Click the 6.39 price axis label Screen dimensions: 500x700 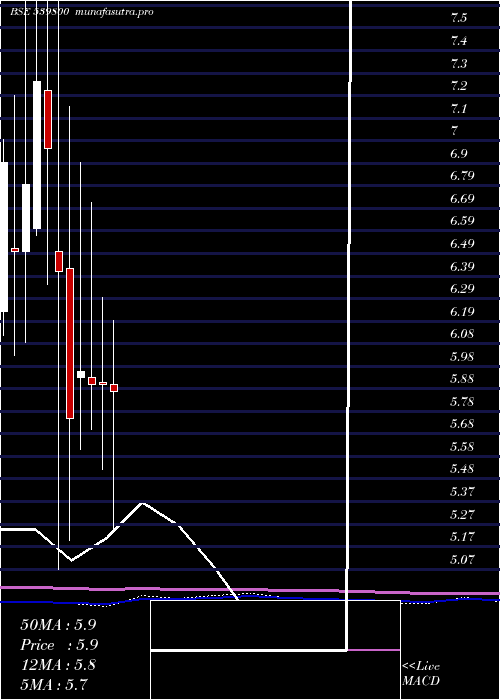[462, 267]
